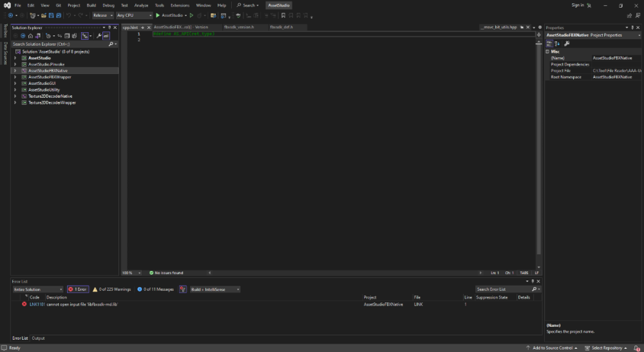Open the Build + IntelliSense dropdown
644x352 pixels.
pos(215,289)
